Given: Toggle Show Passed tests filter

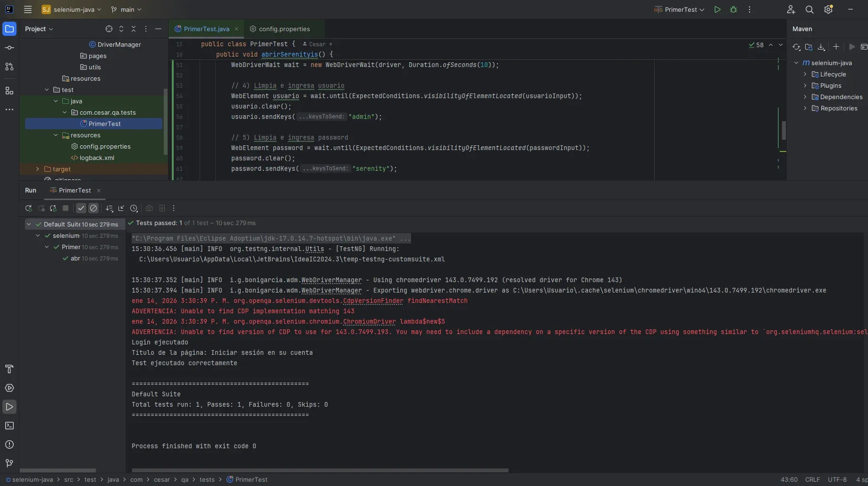Looking at the screenshot, I should pos(81,208).
